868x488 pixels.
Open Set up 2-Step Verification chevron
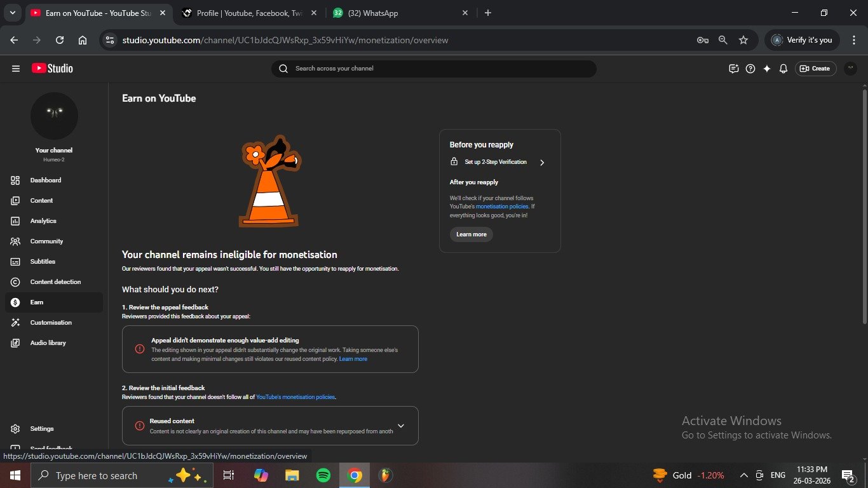coord(542,163)
